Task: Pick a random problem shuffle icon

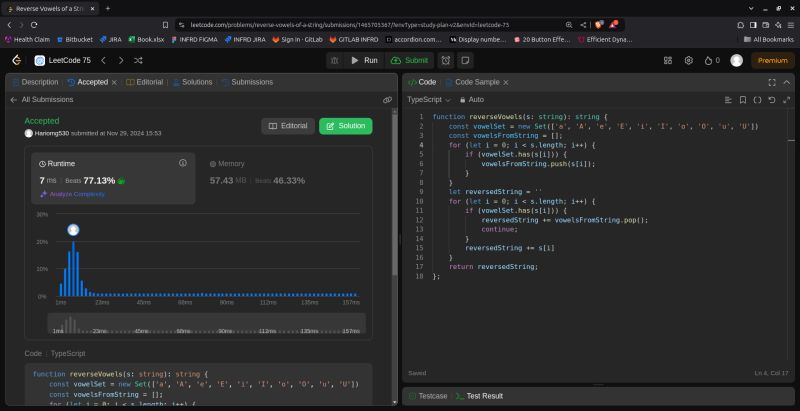Action: click(x=138, y=60)
